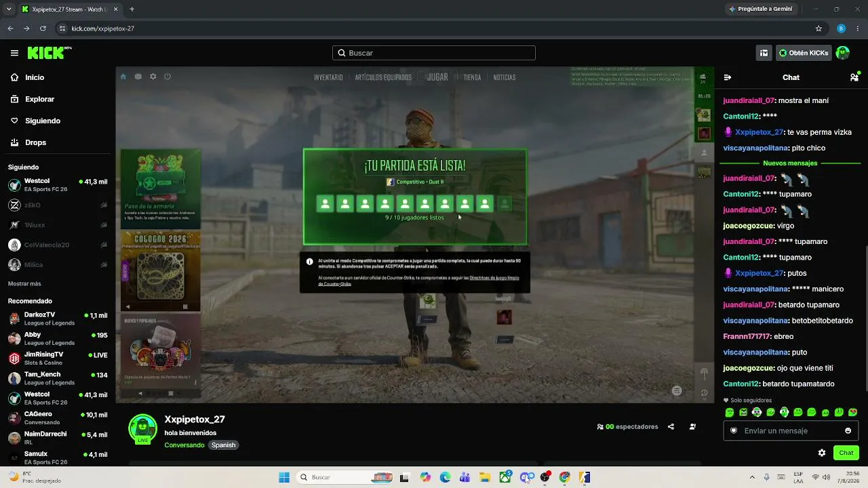
Task: Open Xxpipetox_27 channel name link
Action: (x=195, y=420)
